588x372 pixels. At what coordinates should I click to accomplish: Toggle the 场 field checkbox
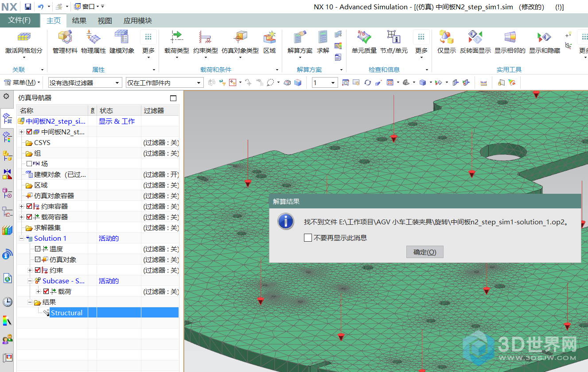pos(29,164)
